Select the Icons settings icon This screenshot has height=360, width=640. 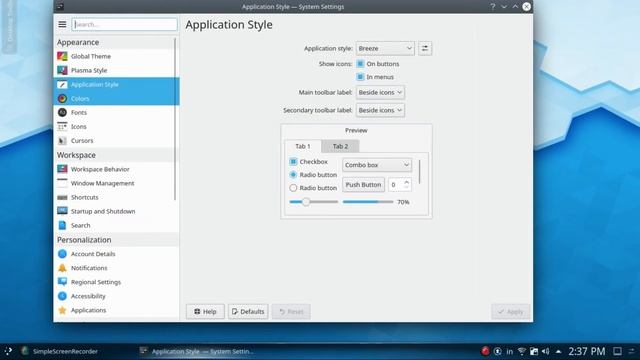(x=62, y=127)
